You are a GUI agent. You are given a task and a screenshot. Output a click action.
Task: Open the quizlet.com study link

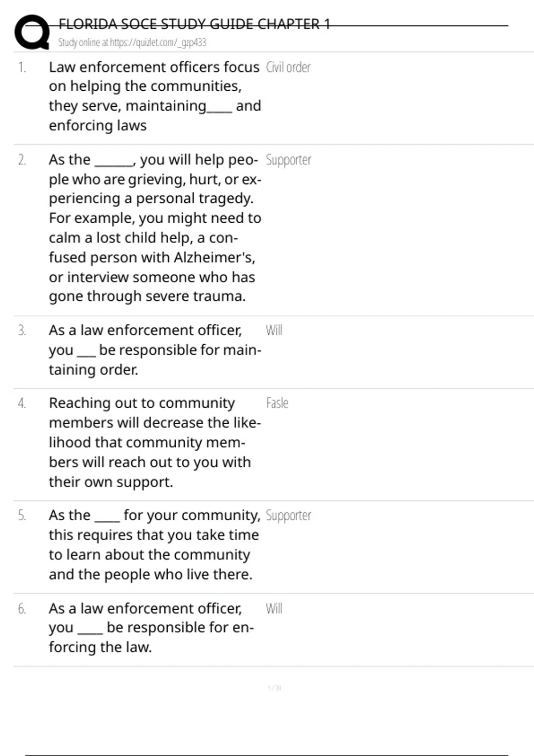[x=132, y=42]
